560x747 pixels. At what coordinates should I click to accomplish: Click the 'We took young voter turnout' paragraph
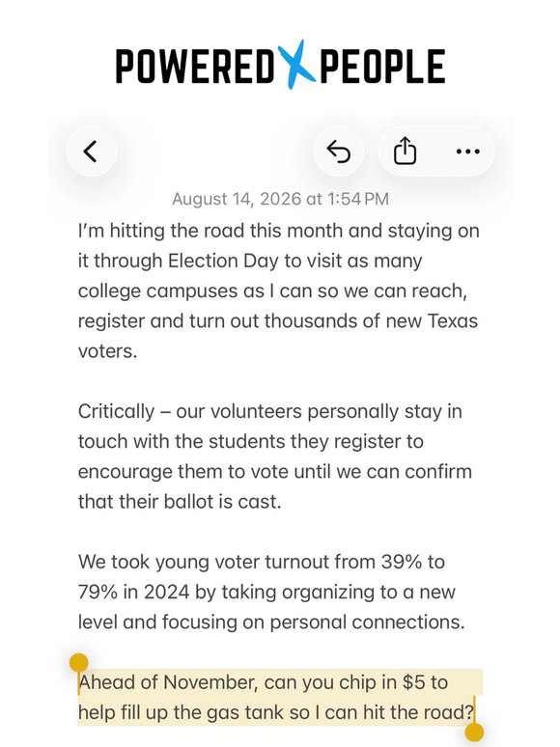click(271, 592)
